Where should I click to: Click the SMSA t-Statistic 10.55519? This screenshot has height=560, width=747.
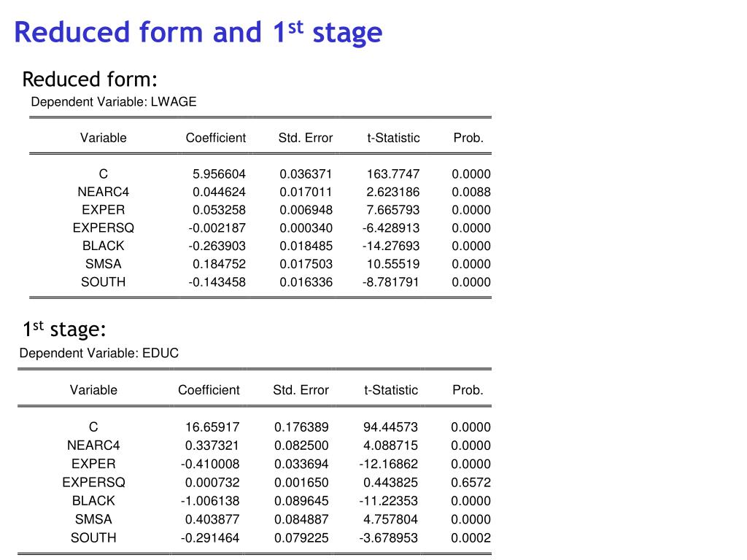[393, 264]
